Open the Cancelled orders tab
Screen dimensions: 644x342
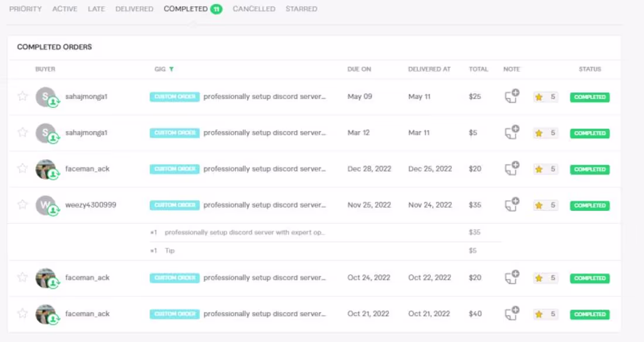(x=254, y=9)
